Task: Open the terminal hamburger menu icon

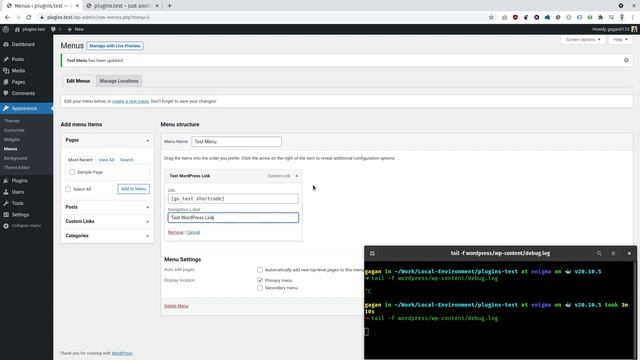Action: pyautogui.click(x=613, y=253)
